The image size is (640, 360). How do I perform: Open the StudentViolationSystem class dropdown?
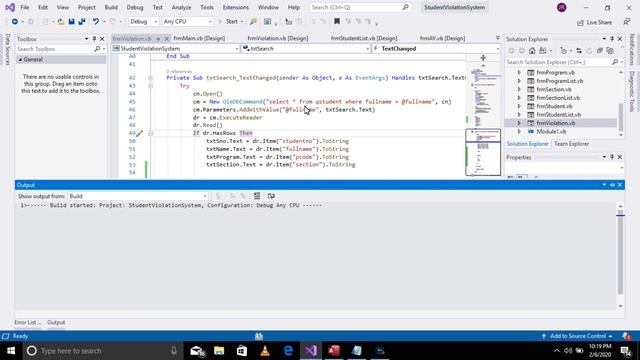(x=176, y=49)
